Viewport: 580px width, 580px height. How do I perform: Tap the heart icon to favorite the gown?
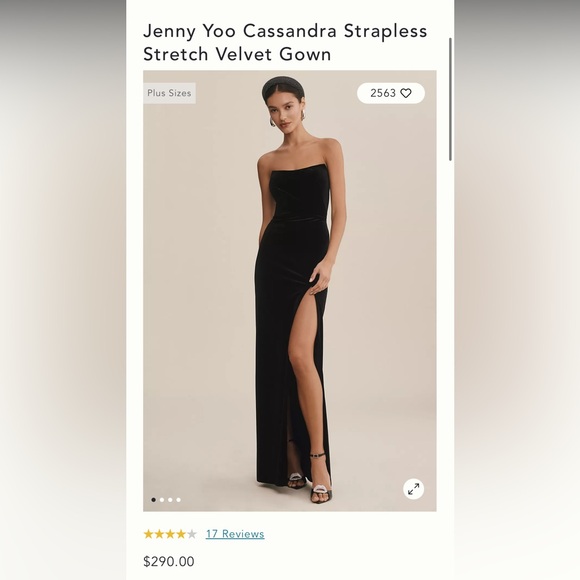point(406,93)
